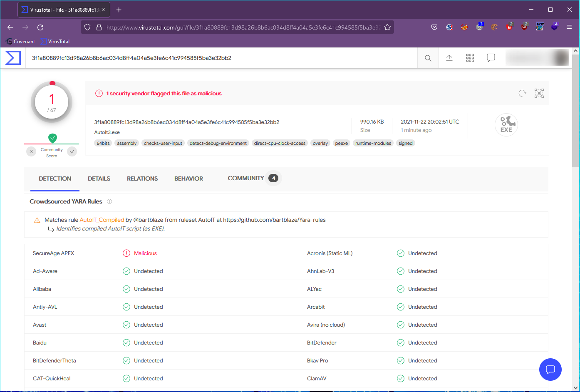Click the EXE file type icon
The image size is (580, 392).
point(506,125)
